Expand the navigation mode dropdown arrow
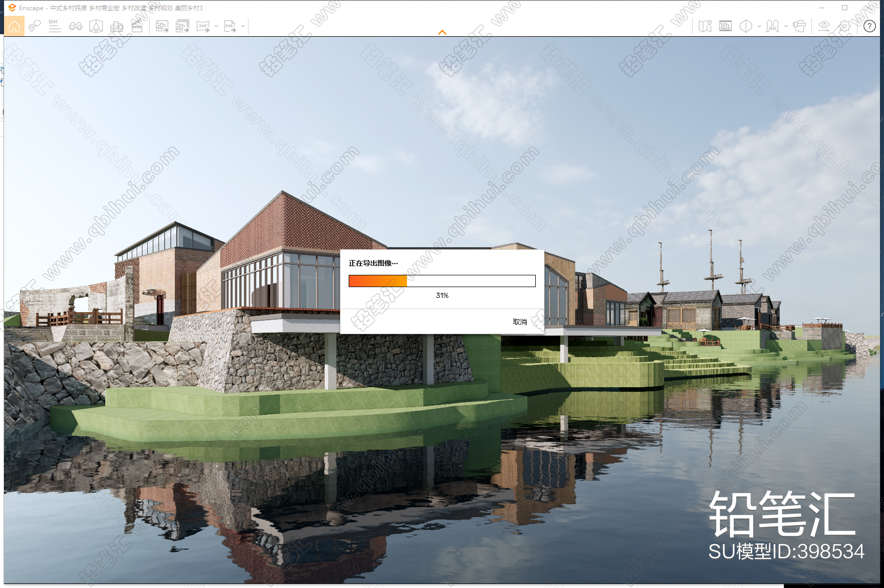 786,26
